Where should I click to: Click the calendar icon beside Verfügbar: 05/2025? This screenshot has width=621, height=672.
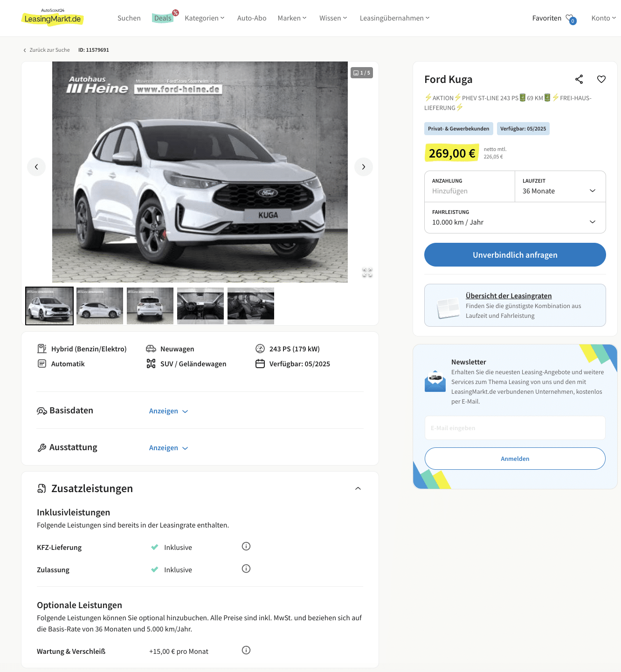pyautogui.click(x=260, y=363)
